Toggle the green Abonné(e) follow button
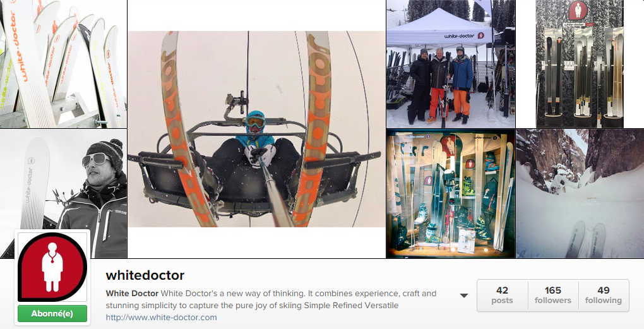The width and height of the screenshot is (644, 329). [52, 313]
